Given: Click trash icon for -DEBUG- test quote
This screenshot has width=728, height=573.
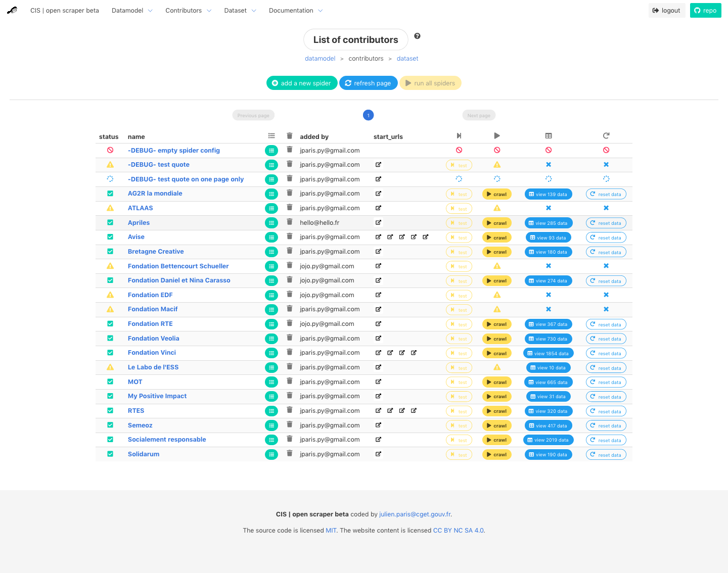Looking at the screenshot, I should click(290, 164).
